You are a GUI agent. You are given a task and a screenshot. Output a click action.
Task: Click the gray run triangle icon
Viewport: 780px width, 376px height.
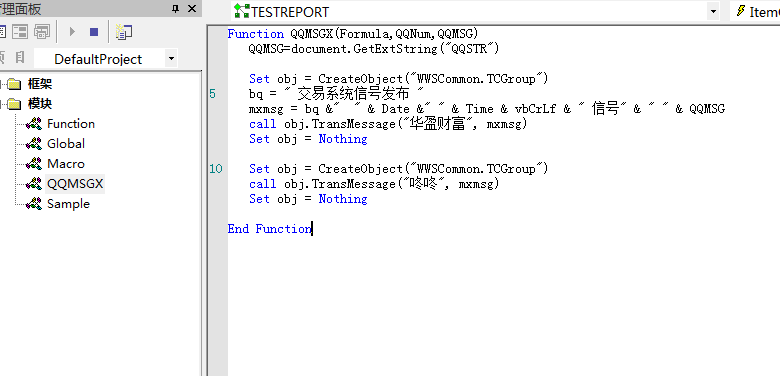pos(72,32)
